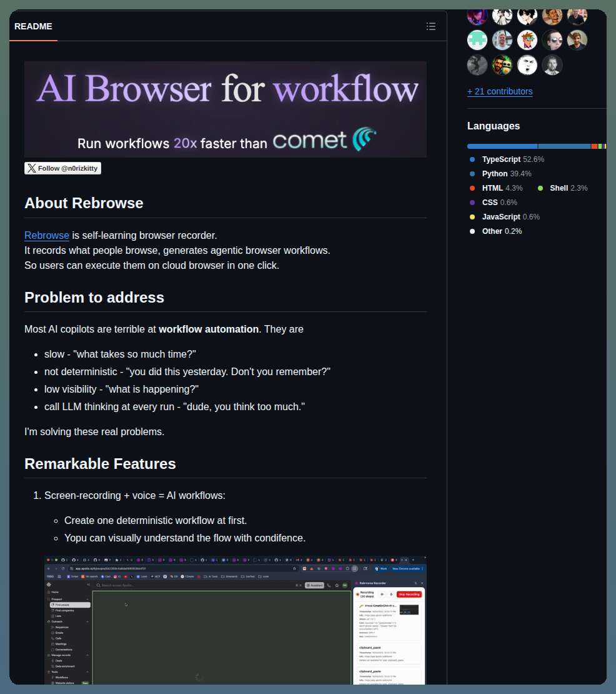Image resolution: width=616 pixels, height=694 pixels.
Task: Click 'Yopu can visually understand the flow' line
Action: [185, 538]
